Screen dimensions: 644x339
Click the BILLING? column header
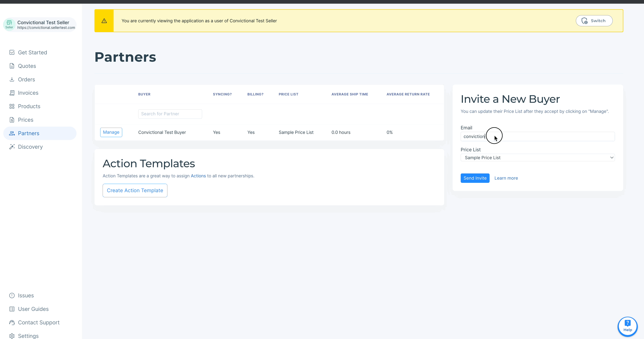click(x=255, y=94)
